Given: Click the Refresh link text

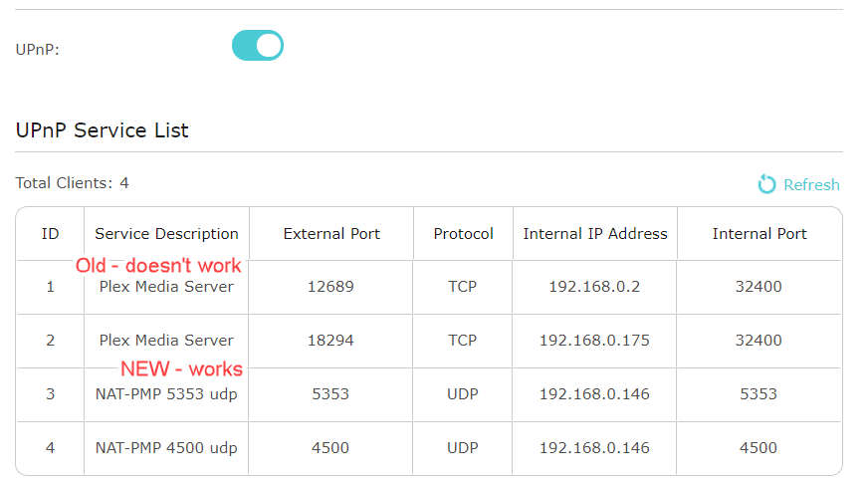Looking at the screenshot, I should point(811,185).
